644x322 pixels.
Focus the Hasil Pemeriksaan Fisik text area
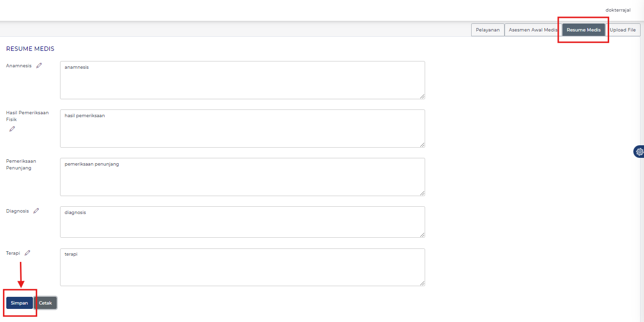242,128
